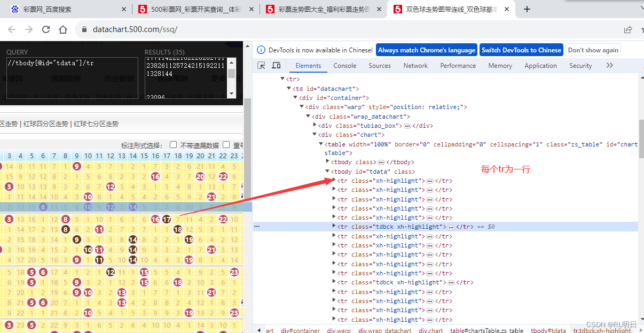
Task: Collapse the div class="warp" node
Action: [302, 107]
